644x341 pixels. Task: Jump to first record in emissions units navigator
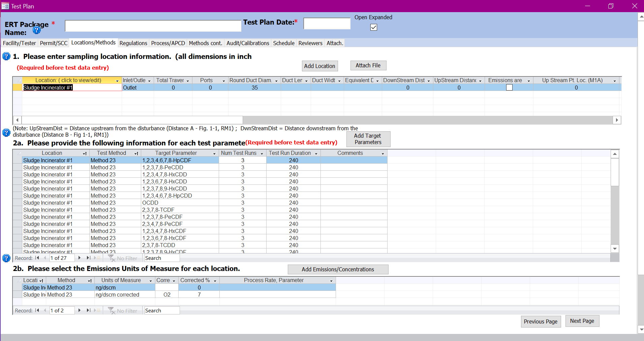tap(37, 310)
